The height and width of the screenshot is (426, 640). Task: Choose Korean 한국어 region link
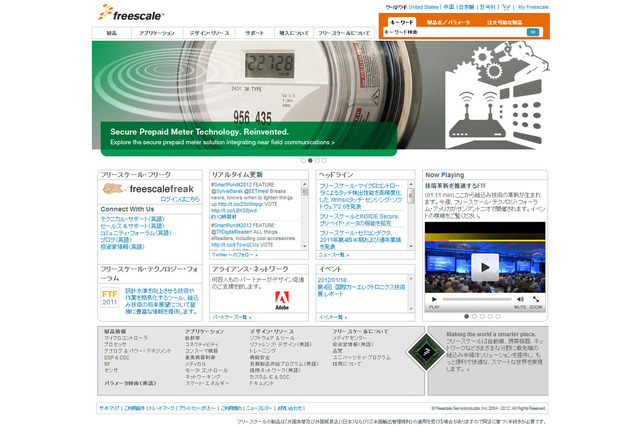[487, 7]
